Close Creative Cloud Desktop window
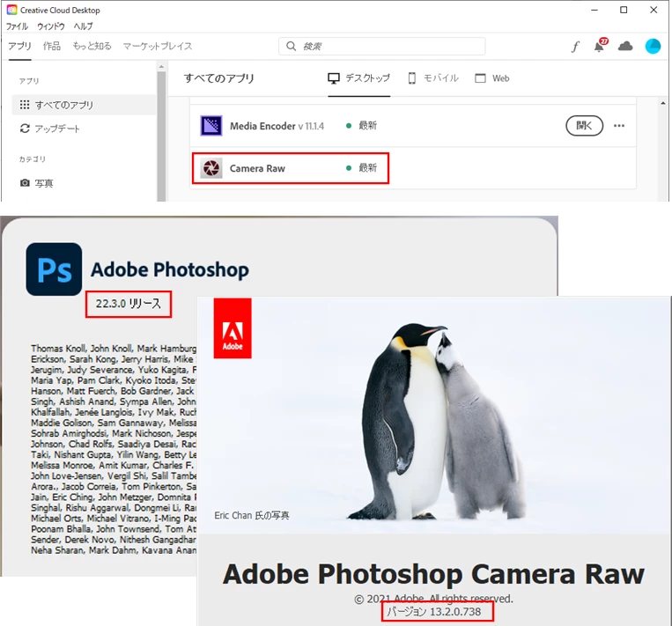 (x=654, y=10)
